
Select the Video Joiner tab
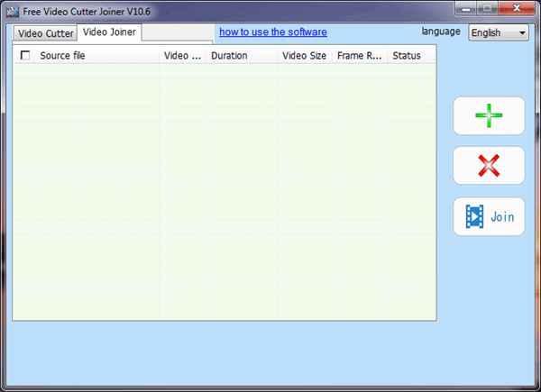[x=108, y=32]
